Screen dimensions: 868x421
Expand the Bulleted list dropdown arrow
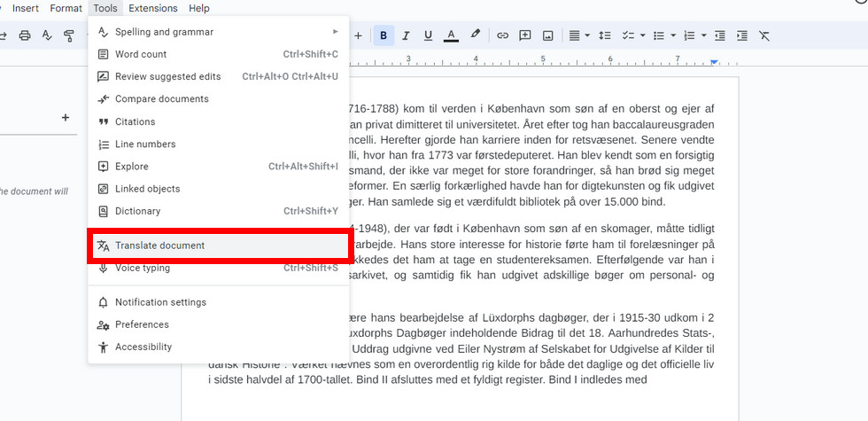[673, 36]
